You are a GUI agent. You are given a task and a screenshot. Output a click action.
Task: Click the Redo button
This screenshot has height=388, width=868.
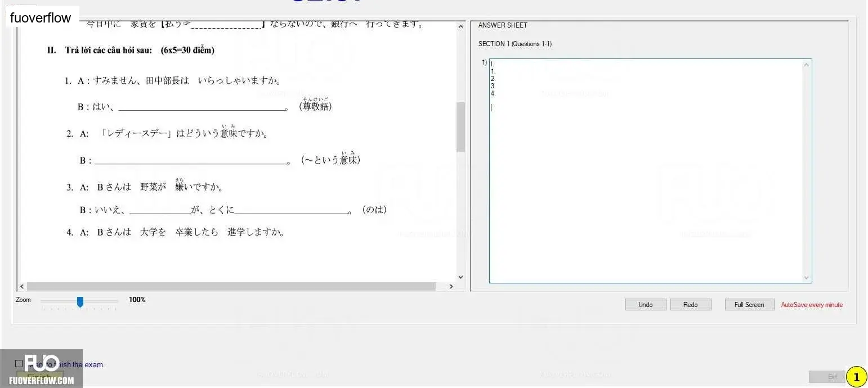691,305
